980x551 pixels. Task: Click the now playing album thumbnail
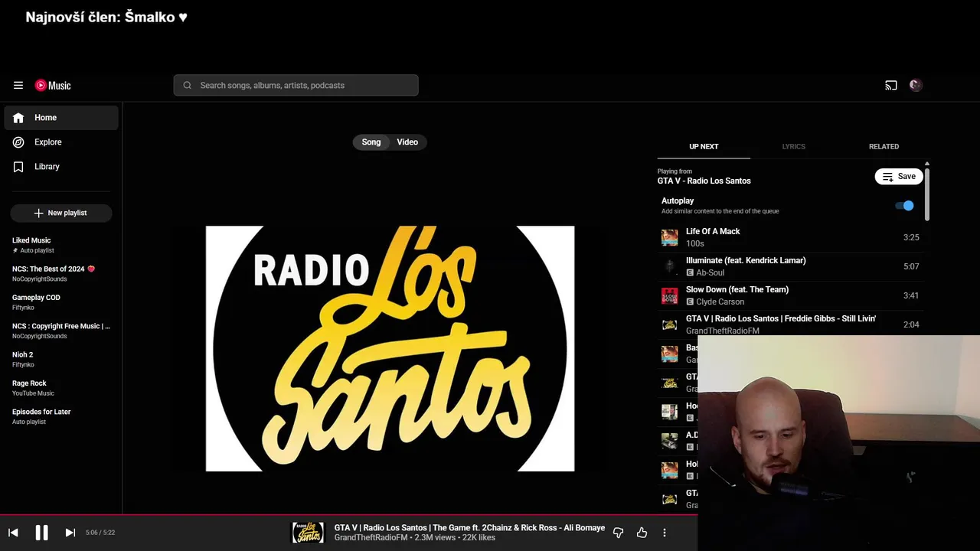click(x=308, y=533)
